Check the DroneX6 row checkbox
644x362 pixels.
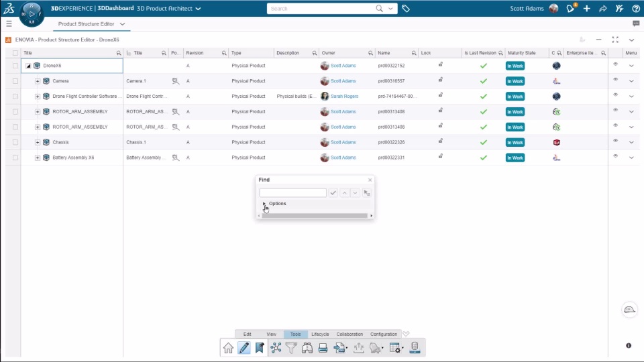(15, 66)
